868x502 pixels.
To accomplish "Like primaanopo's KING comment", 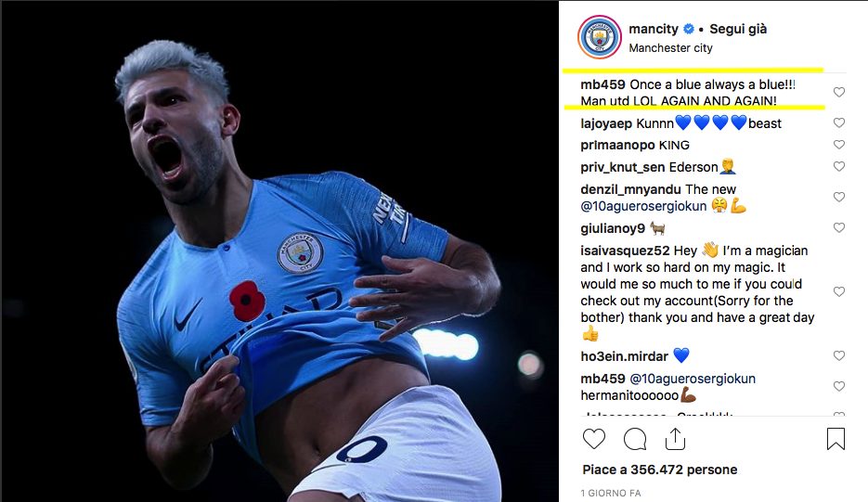I will click(839, 145).
